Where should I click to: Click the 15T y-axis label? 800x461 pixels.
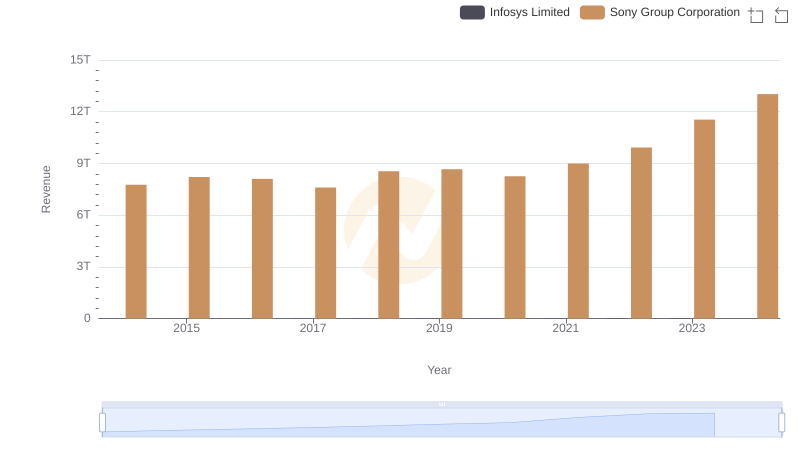click(x=81, y=60)
